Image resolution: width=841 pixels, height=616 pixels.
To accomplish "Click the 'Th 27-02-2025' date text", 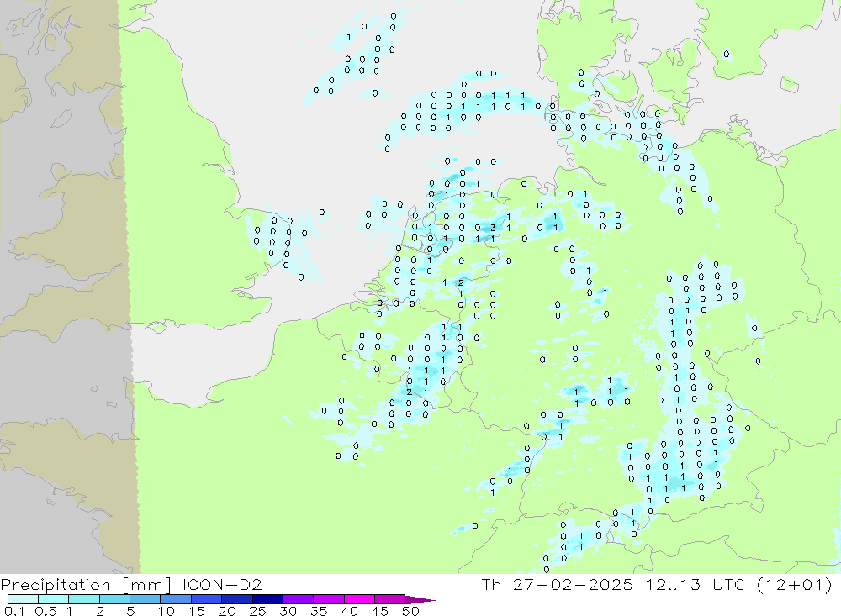I will point(558,584).
